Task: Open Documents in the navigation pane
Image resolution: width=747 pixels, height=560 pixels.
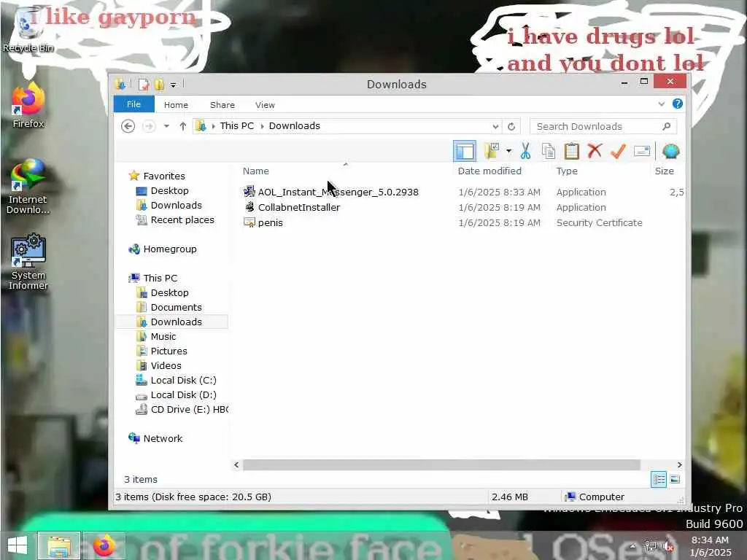Action: (177, 307)
